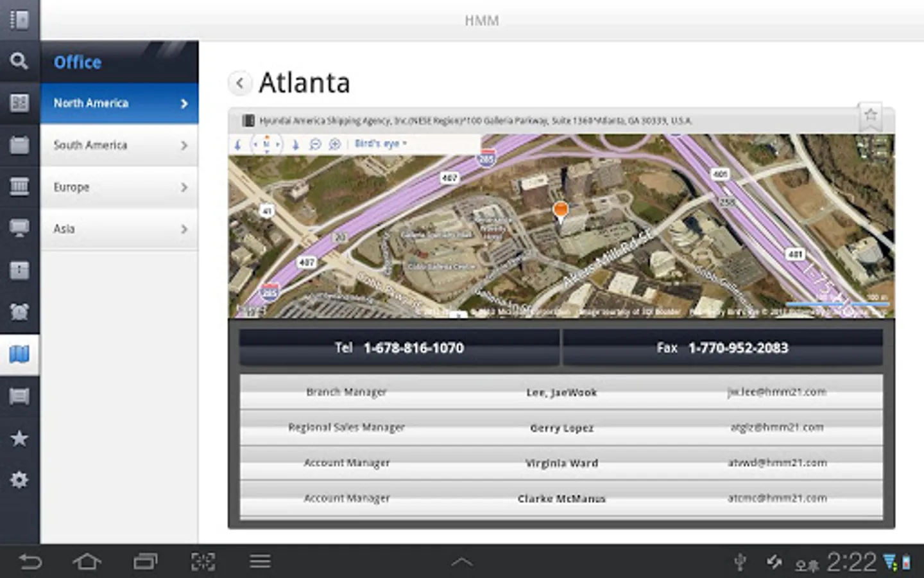Select the box package icon in sidebar

click(x=19, y=270)
